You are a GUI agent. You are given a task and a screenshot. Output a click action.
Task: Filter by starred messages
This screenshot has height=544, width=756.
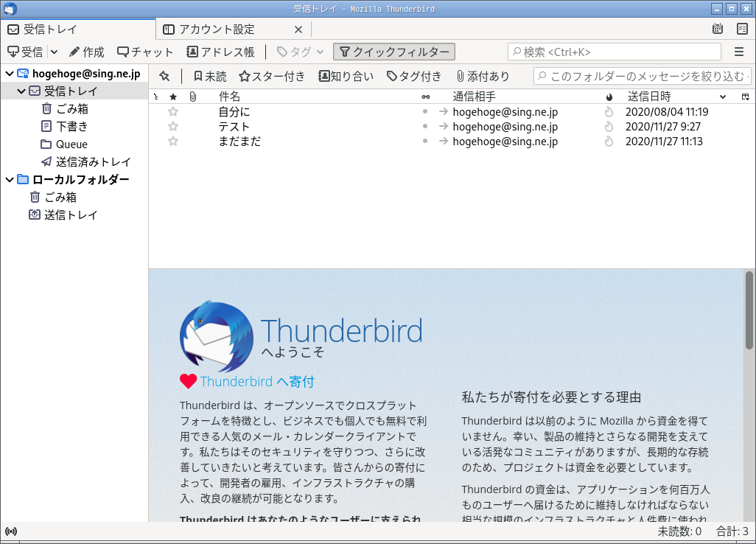pos(273,76)
